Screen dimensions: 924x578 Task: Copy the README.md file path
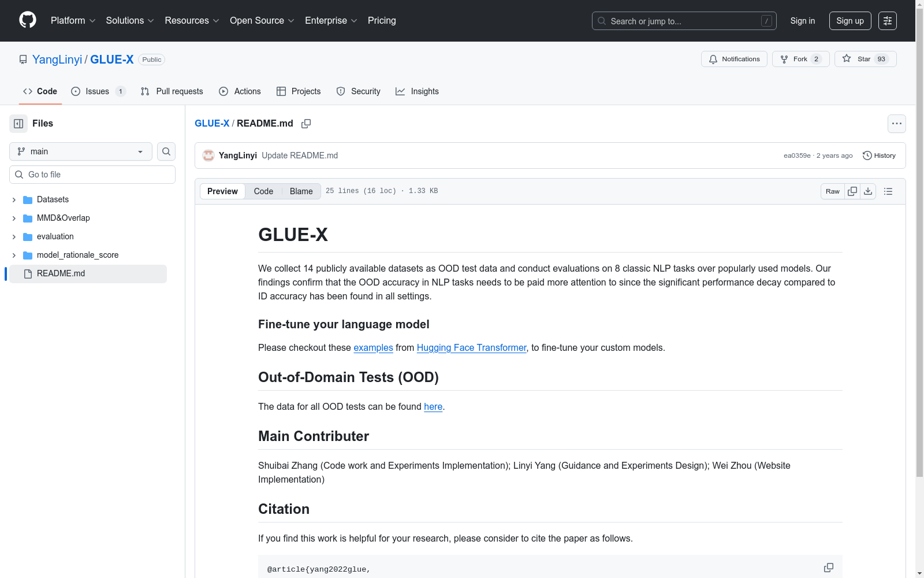(306, 124)
